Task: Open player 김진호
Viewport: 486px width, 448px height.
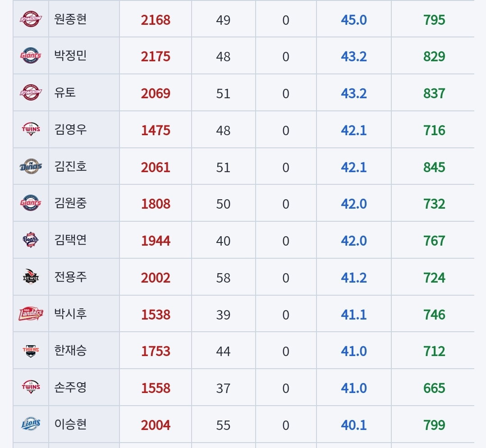Action: point(70,166)
